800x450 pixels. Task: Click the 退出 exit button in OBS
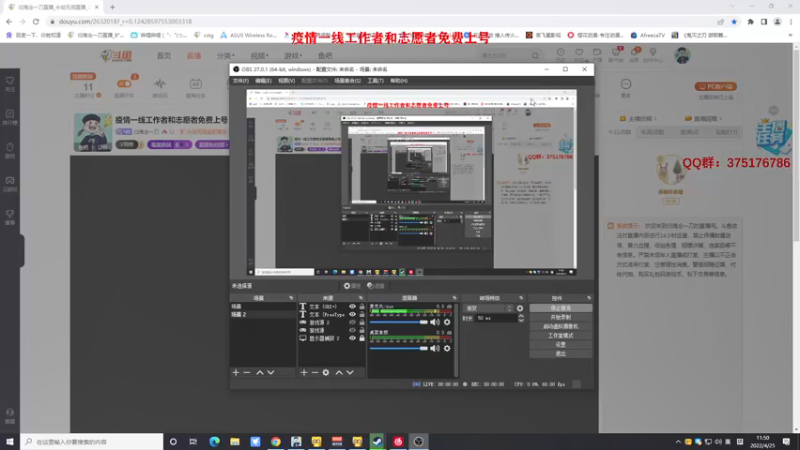click(561, 354)
